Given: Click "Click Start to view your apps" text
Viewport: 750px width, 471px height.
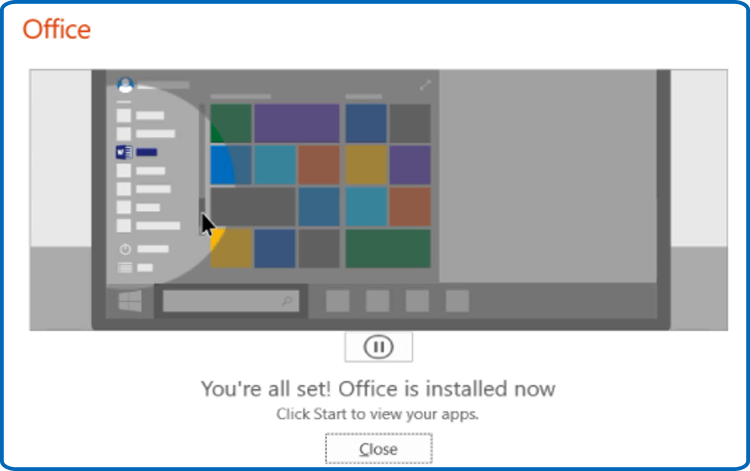Looking at the screenshot, I should click(x=377, y=414).
